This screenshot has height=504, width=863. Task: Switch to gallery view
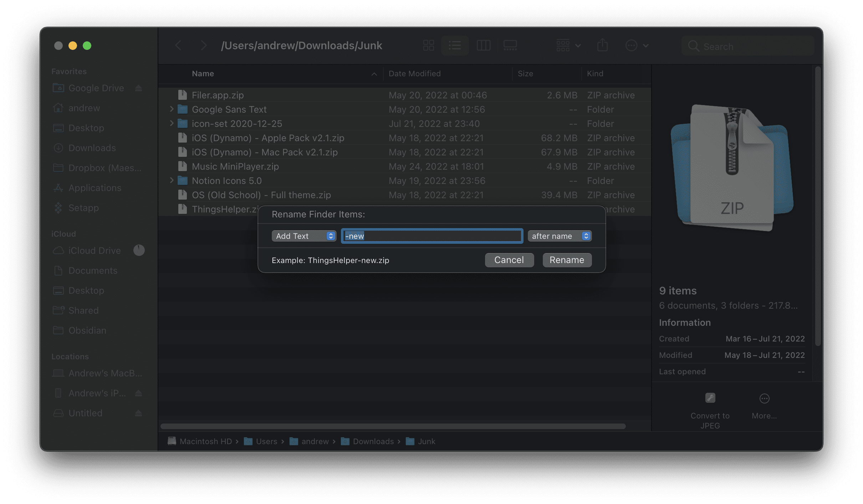coord(510,46)
